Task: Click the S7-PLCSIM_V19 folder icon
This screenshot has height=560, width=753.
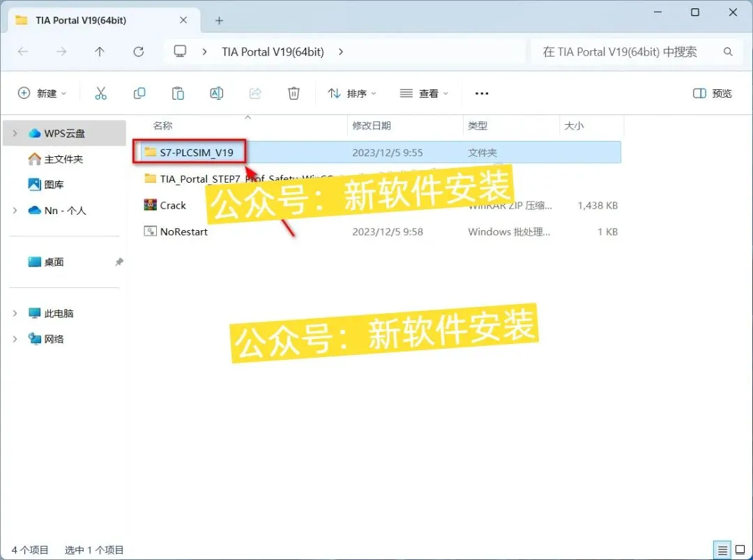Action: pos(151,152)
